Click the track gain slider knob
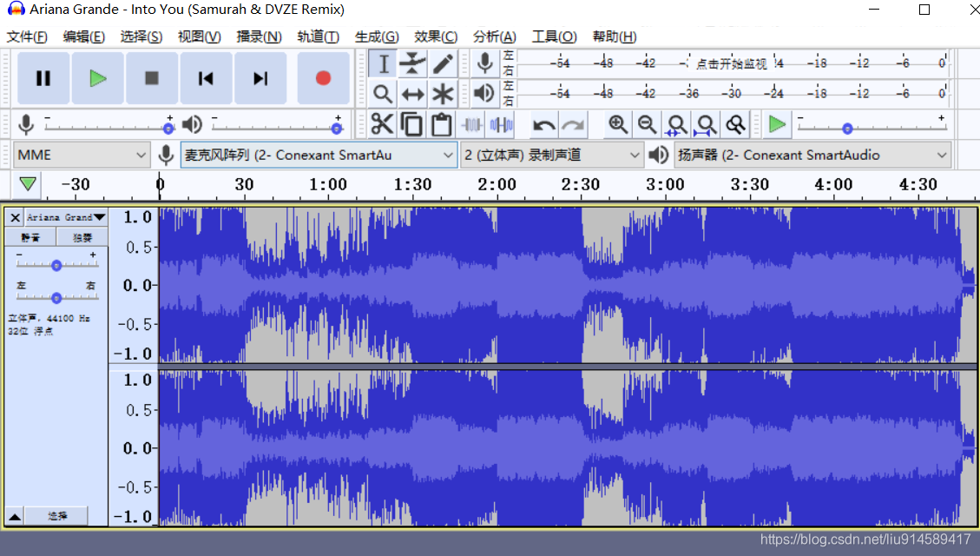 (x=56, y=266)
